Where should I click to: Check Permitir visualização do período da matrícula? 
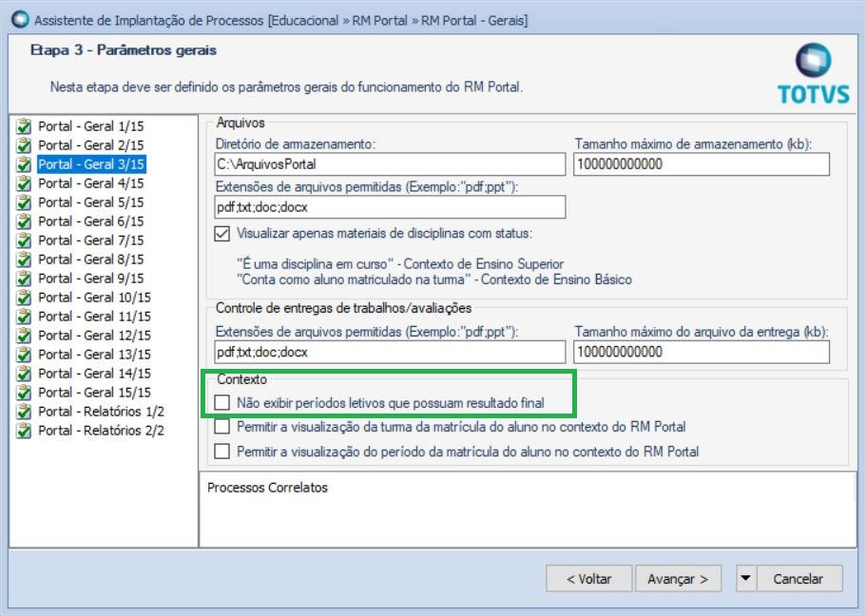pyautogui.click(x=222, y=452)
